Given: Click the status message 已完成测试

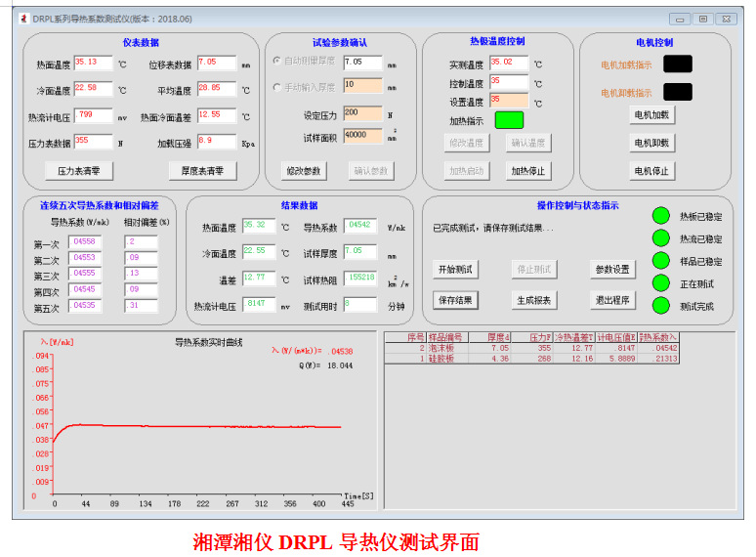Looking at the screenshot, I should point(492,228).
